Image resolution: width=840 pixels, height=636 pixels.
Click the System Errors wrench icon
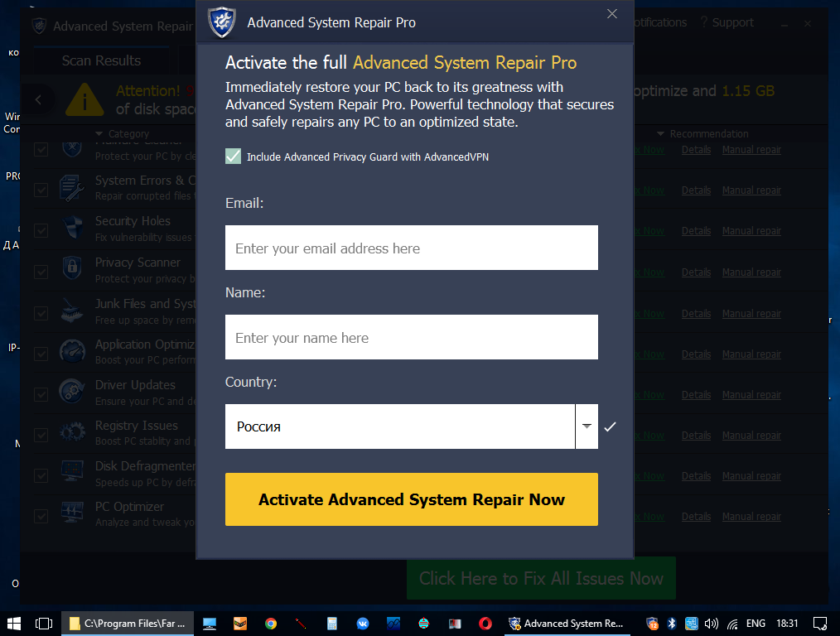tap(72, 189)
